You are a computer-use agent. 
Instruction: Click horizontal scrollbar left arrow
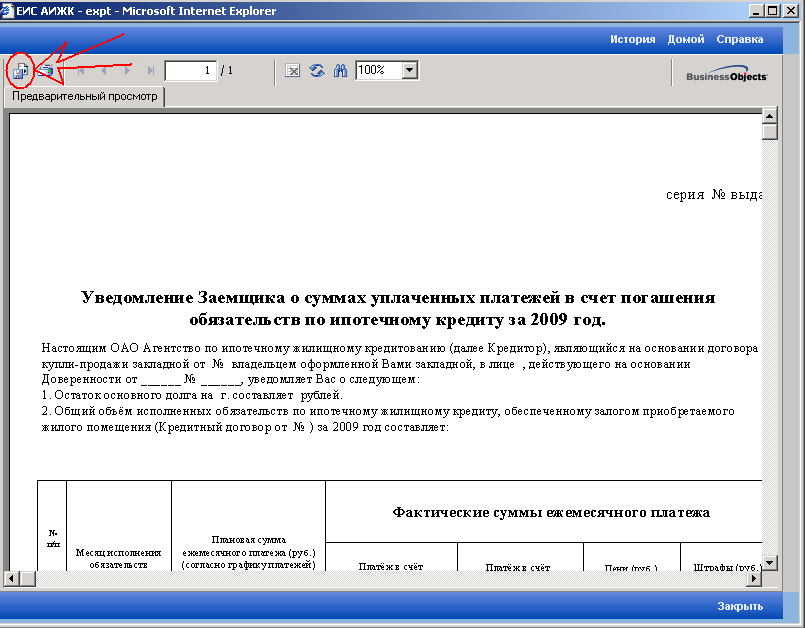12,579
